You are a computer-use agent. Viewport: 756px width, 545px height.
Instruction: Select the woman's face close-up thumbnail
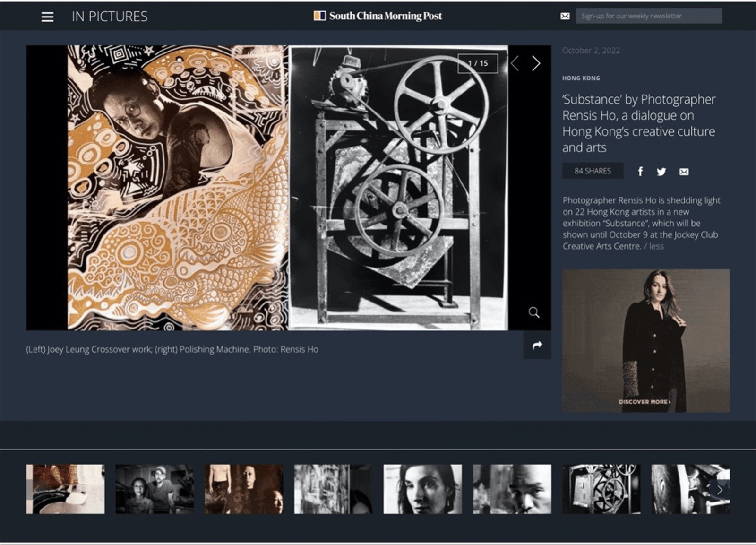422,489
